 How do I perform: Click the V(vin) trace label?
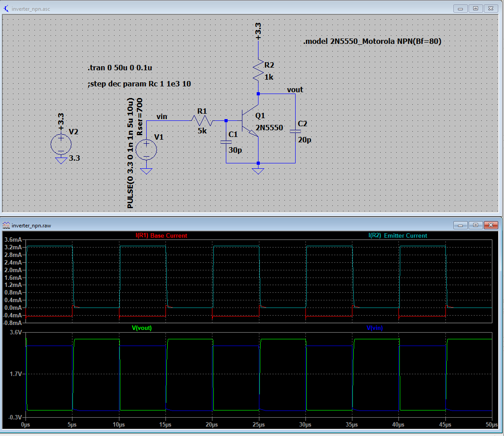(x=375, y=328)
